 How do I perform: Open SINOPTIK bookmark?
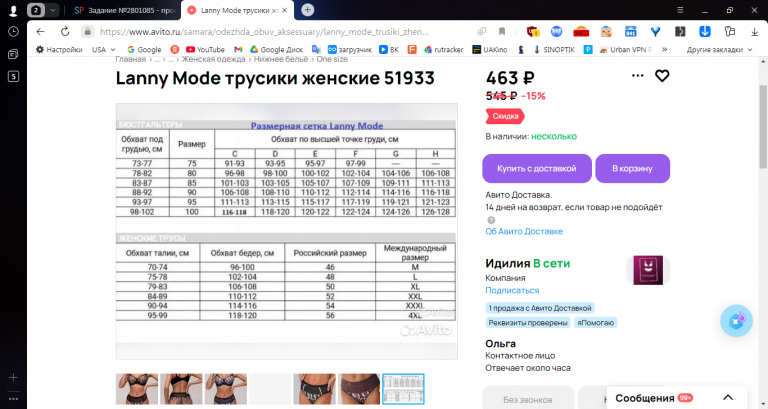pyautogui.click(x=553, y=49)
